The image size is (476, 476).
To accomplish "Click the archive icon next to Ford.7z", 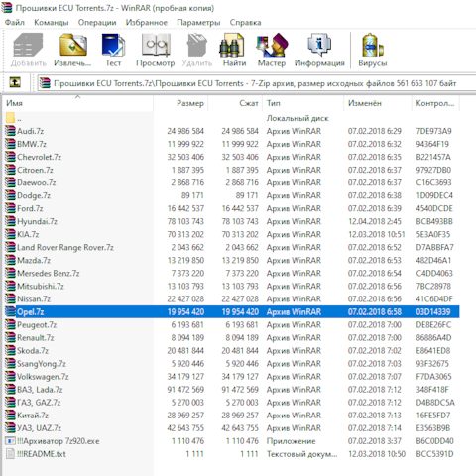I will tap(10, 208).
